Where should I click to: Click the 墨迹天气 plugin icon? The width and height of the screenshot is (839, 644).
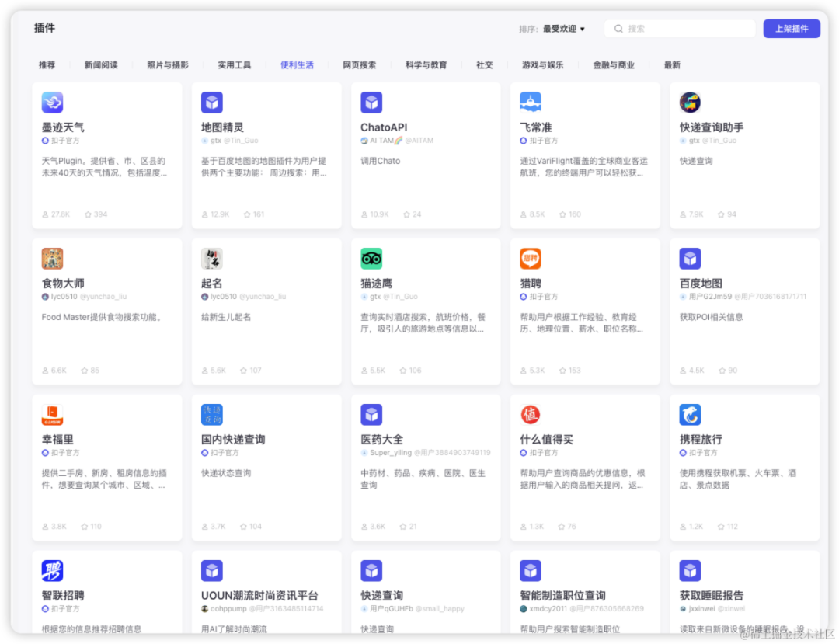pos(53,103)
